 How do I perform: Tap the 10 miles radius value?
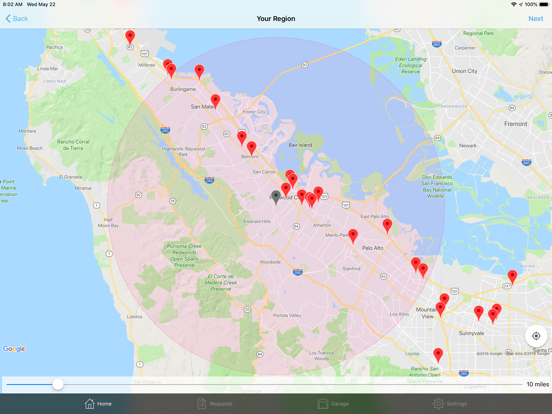click(537, 384)
